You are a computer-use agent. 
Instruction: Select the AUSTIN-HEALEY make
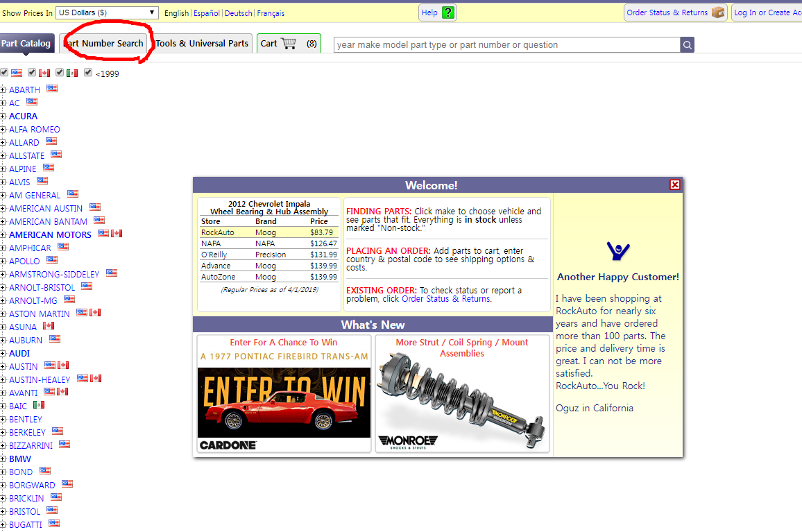coord(40,380)
